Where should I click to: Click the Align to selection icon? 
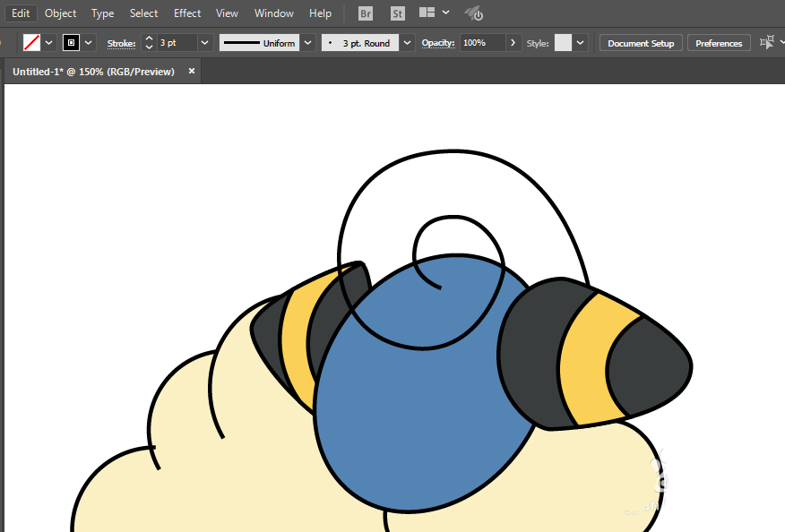(766, 42)
